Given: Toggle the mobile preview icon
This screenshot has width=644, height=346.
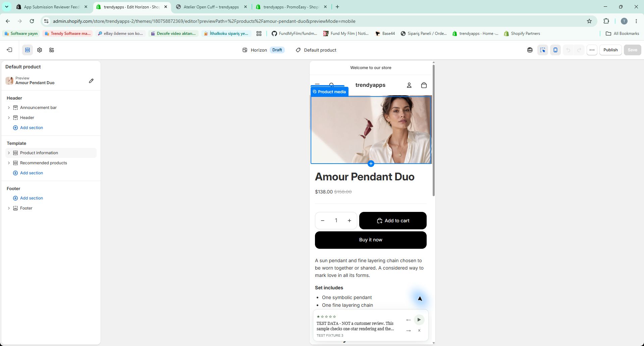Looking at the screenshot, I should coord(555,50).
